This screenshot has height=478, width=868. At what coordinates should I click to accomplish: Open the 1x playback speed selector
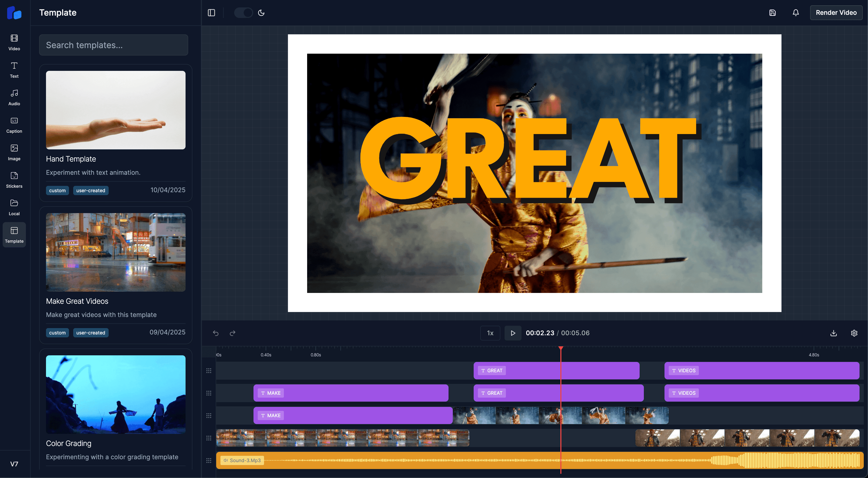[490, 333]
